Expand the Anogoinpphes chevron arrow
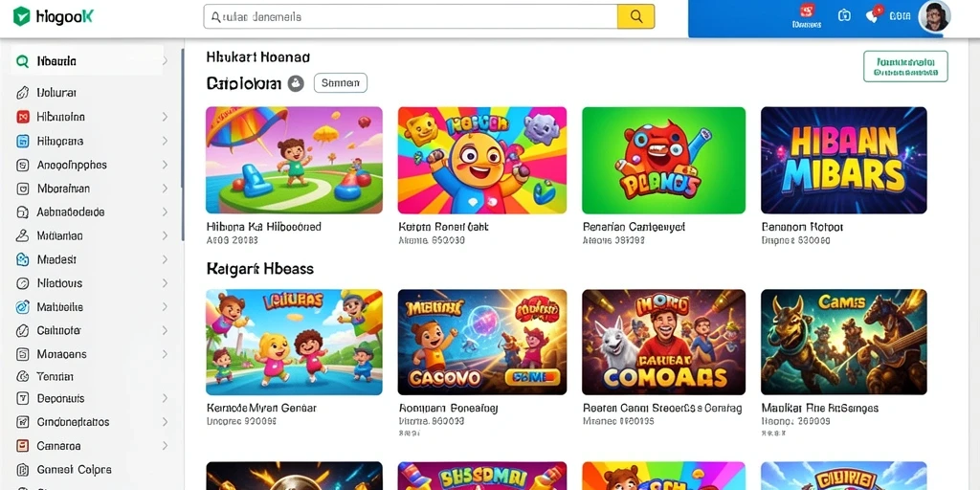This screenshot has height=490, width=980. (x=165, y=165)
